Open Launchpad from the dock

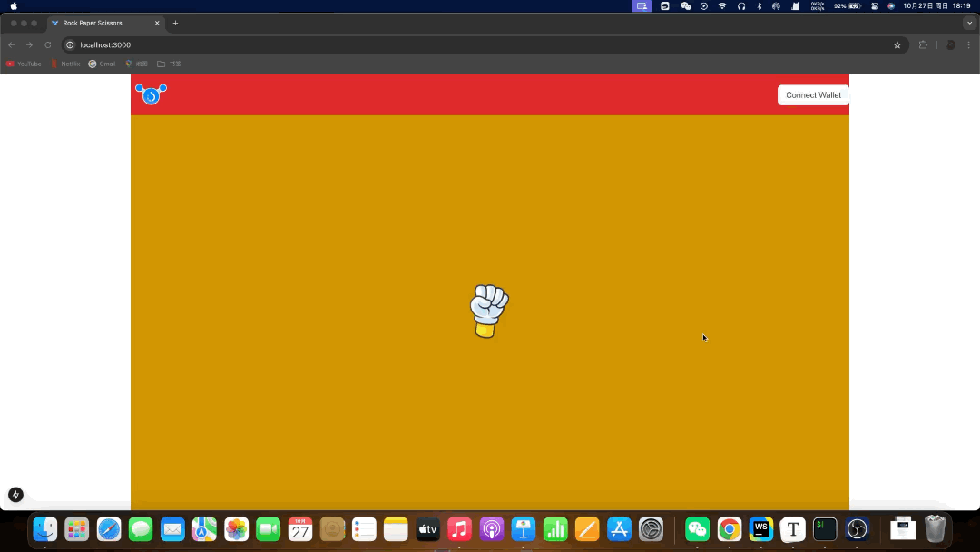(x=77, y=529)
